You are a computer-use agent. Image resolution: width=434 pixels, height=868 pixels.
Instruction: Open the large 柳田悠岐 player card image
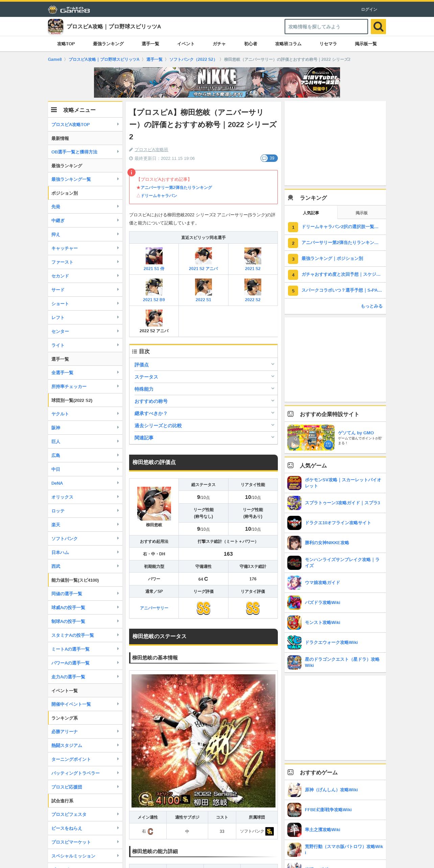(x=203, y=741)
